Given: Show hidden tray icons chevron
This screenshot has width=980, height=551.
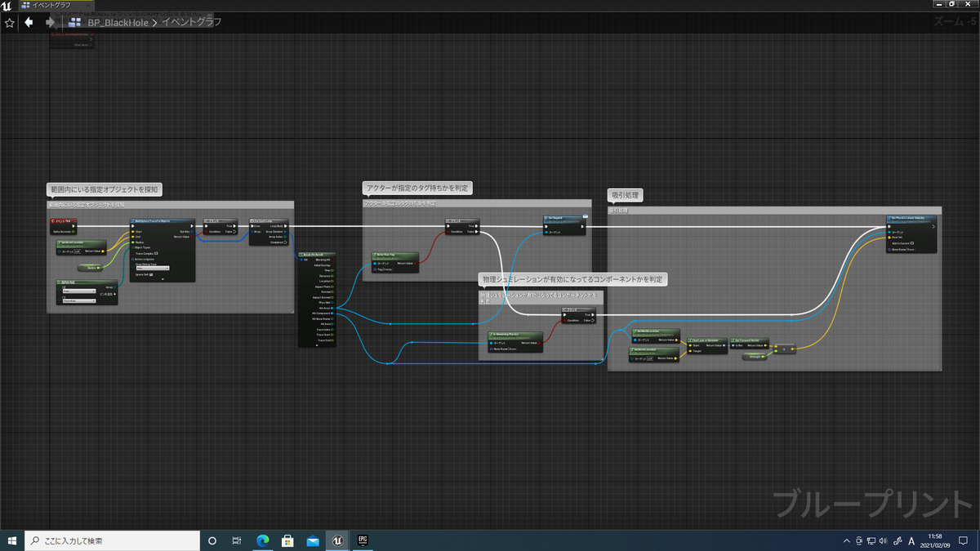Looking at the screenshot, I should [x=847, y=540].
